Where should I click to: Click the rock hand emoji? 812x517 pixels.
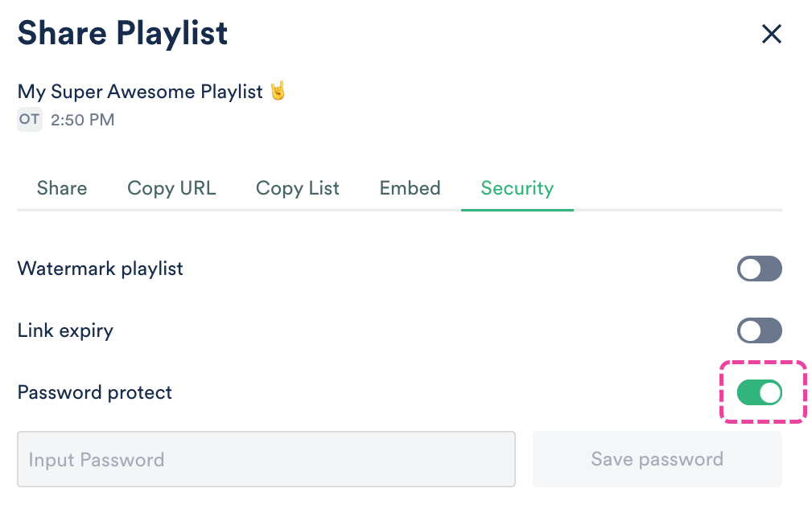click(278, 91)
